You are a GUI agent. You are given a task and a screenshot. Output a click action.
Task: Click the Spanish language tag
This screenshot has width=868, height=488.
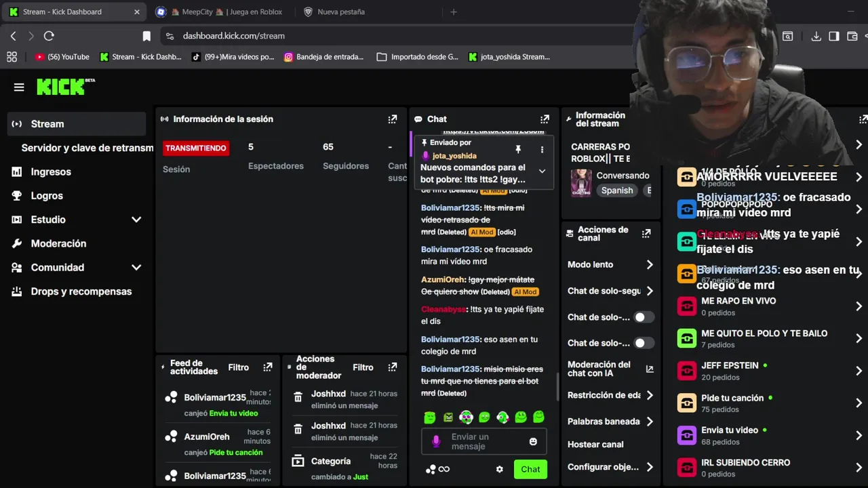tap(617, 190)
